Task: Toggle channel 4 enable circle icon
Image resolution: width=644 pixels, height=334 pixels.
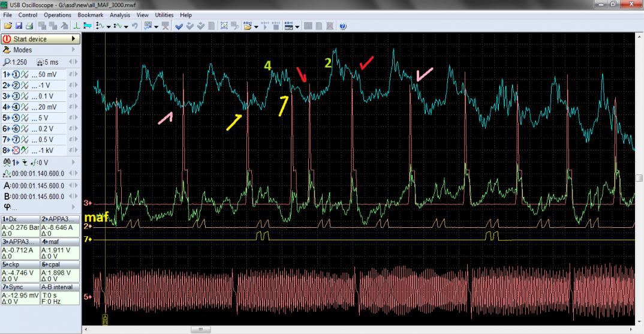Action: click(x=16, y=107)
